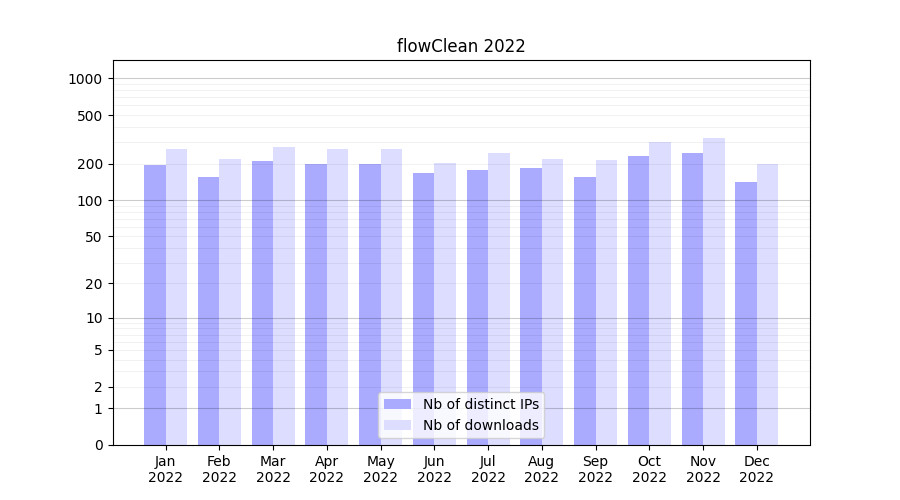This screenshot has width=900, height=500.
Task: Select the Dec 2022 distinct IPs bar
Action: [746, 313]
